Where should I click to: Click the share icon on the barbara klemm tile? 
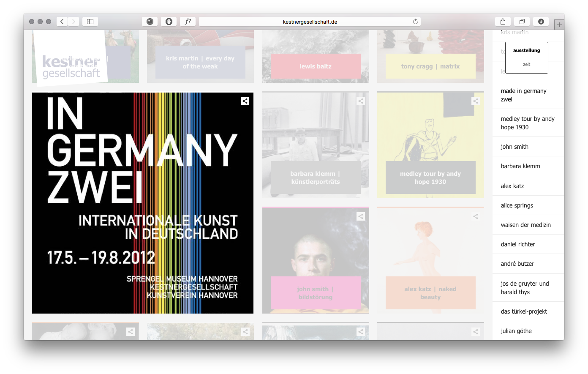point(361,101)
